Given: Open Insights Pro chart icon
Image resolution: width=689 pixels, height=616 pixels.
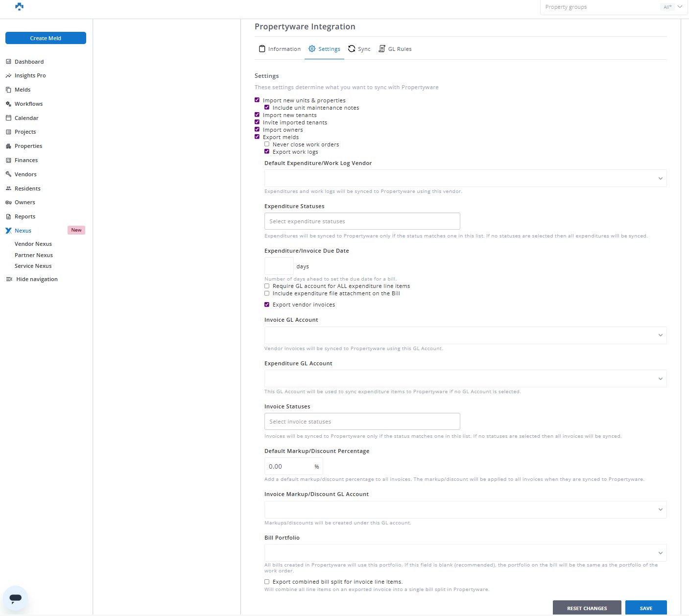Looking at the screenshot, I should coord(8,76).
